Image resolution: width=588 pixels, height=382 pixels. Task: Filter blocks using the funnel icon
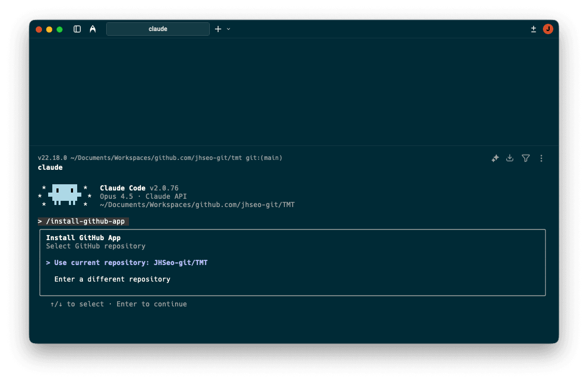click(x=525, y=158)
